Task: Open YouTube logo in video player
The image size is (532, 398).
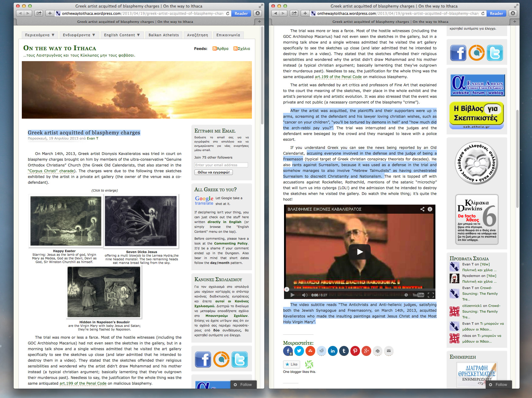Action: coord(418,295)
